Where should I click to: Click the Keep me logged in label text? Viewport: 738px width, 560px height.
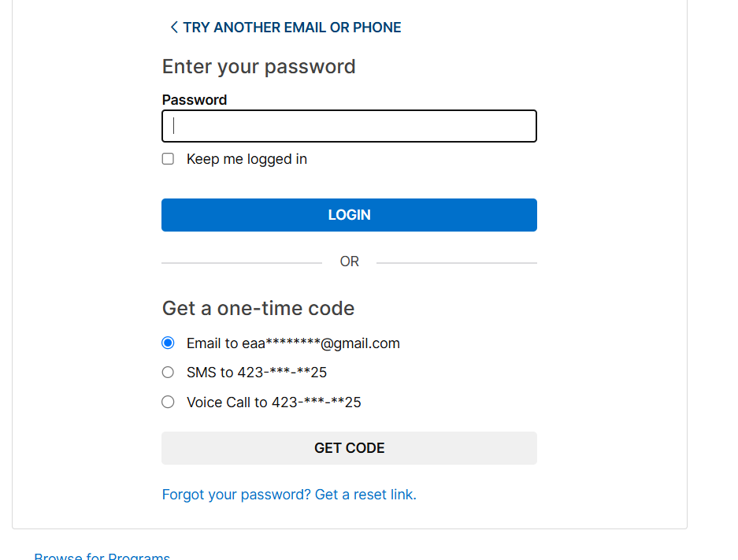pyautogui.click(x=247, y=159)
